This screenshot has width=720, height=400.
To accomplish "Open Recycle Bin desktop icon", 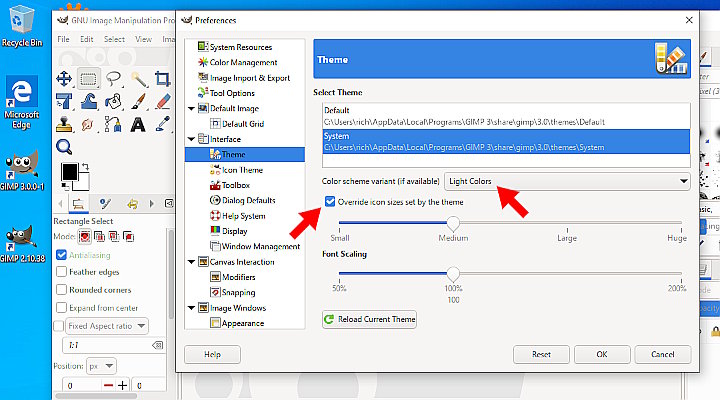I will [x=22, y=26].
